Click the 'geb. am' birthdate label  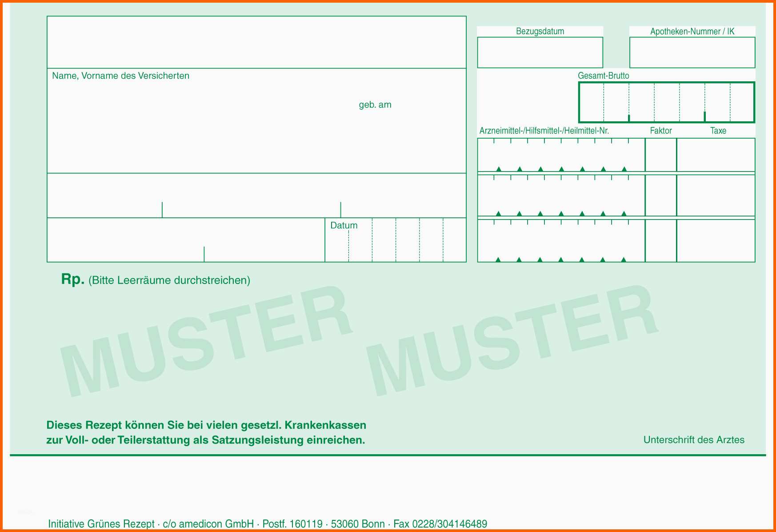(375, 105)
